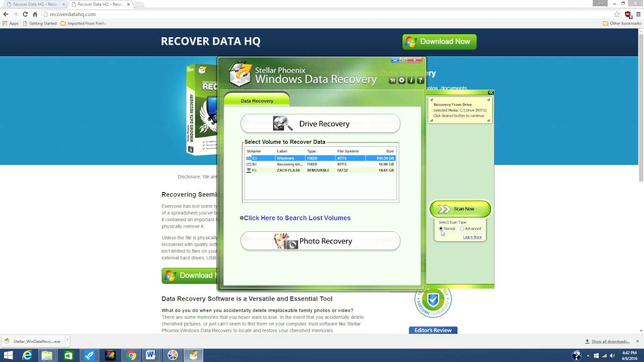The height and width of the screenshot is (362, 644).
Task: Click the info 'i' icon in Stellar Phoenix
Action: click(411, 80)
